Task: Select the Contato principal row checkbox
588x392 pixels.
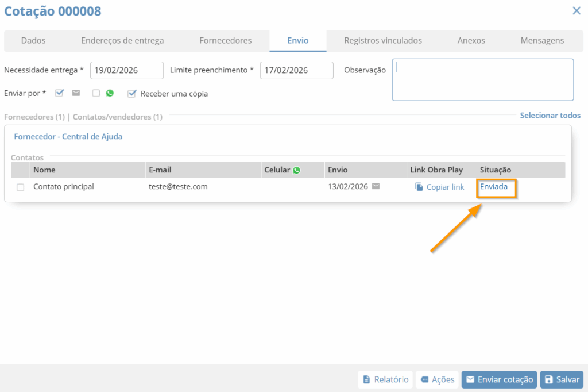Action: tap(21, 187)
